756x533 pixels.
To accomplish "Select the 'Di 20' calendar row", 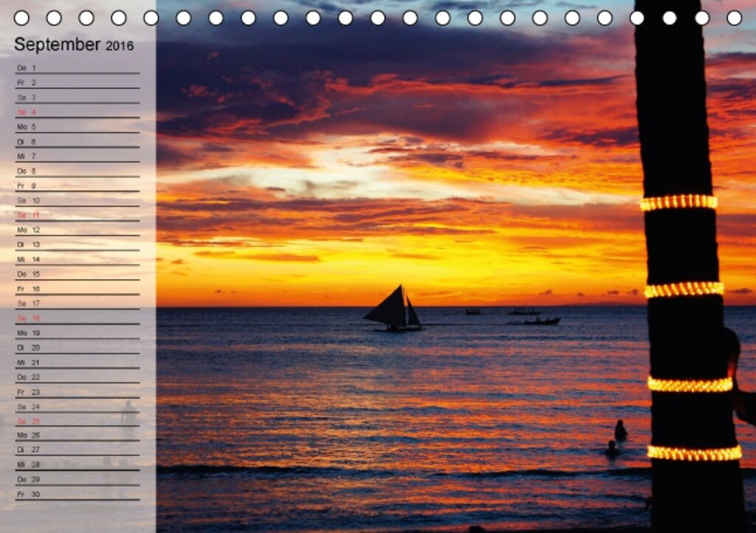I will [77, 348].
